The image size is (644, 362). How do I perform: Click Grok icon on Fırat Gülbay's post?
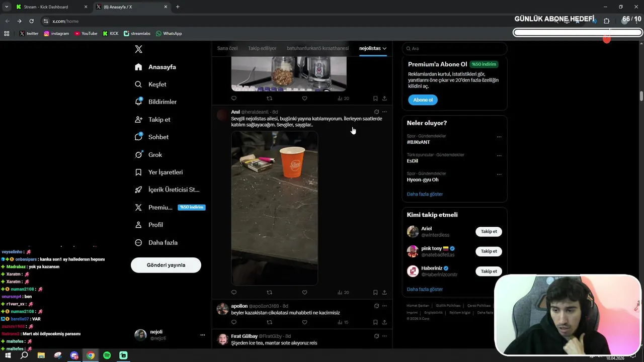376,336
